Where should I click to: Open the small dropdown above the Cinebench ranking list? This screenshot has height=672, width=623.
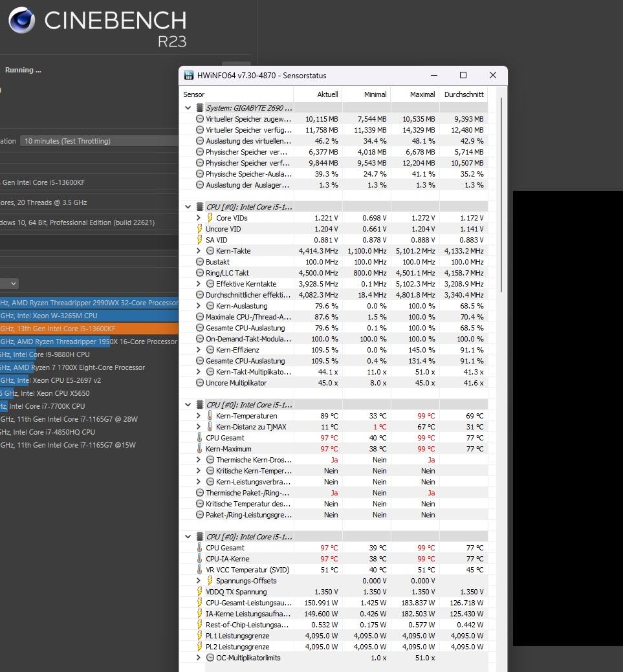pyautogui.click(x=9, y=283)
